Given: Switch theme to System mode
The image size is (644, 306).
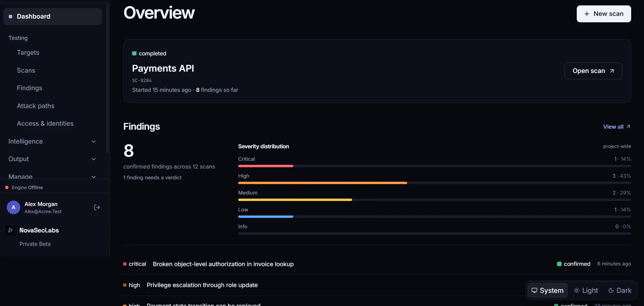Looking at the screenshot, I should pos(548,290).
